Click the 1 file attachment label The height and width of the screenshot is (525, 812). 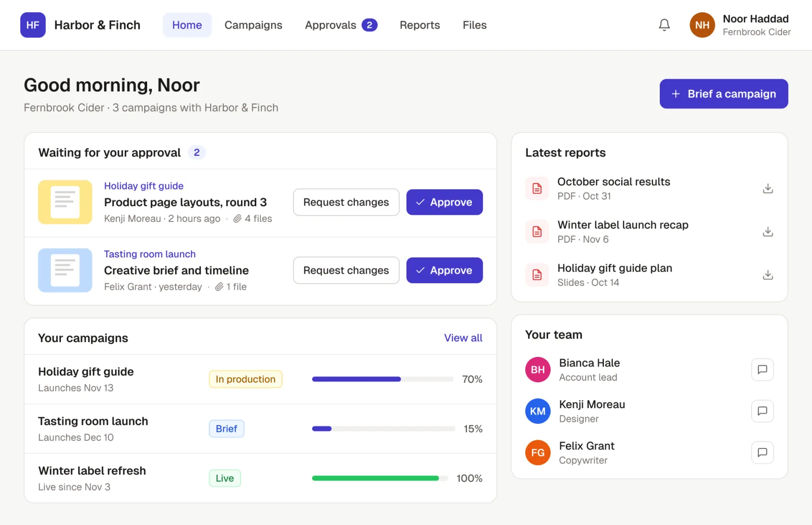click(x=231, y=286)
